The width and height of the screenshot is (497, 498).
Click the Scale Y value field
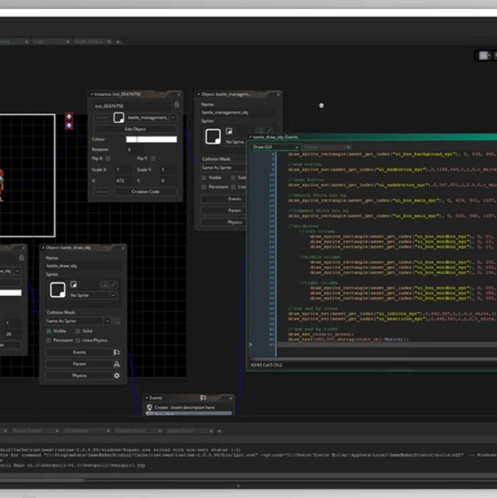pos(169,170)
